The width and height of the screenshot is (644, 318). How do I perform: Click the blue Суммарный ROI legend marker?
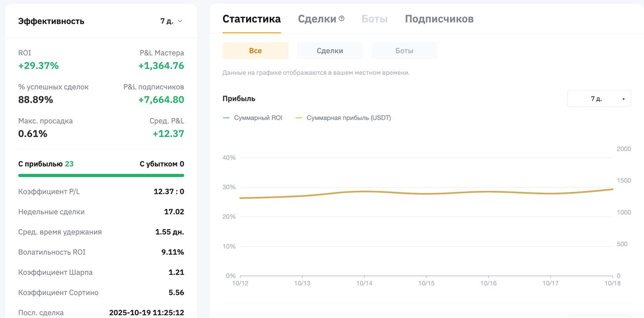[227, 118]
